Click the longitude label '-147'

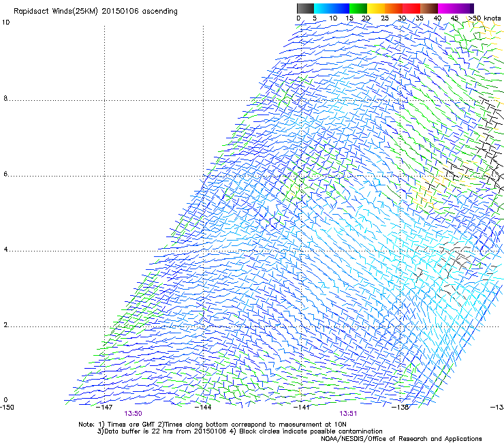[105, 407]
